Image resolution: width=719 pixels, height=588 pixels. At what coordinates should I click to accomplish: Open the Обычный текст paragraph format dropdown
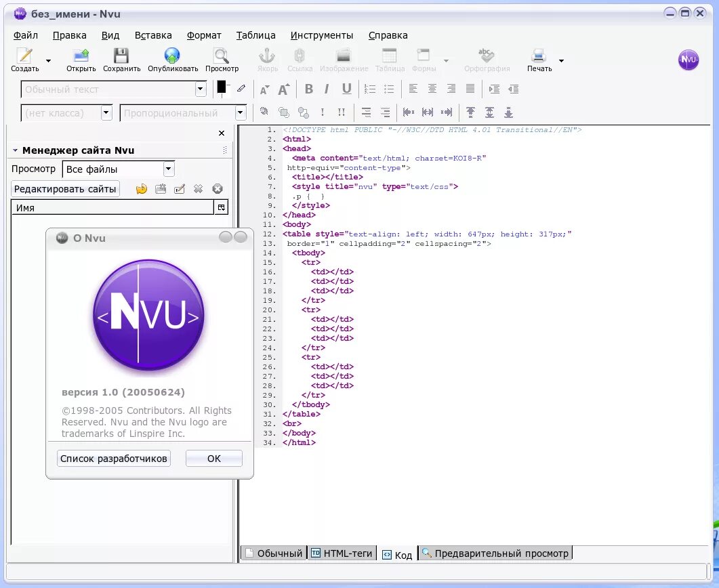point(201,89)
